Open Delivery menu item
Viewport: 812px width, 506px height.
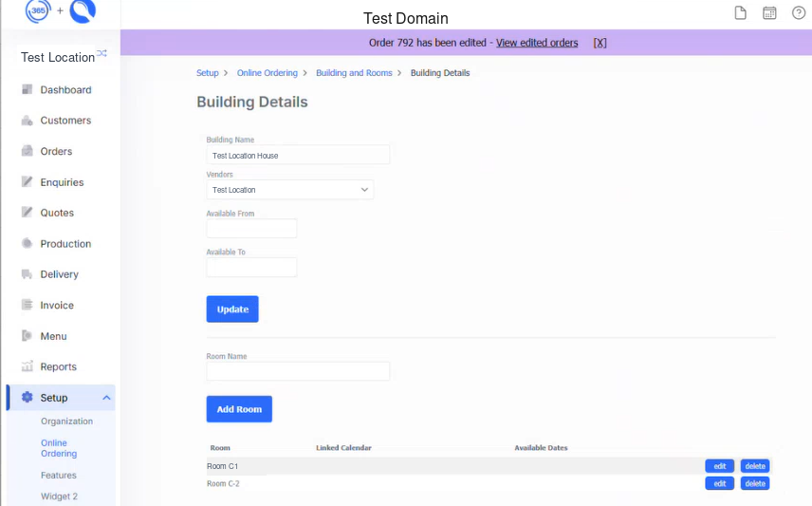[x=60, y=274]
